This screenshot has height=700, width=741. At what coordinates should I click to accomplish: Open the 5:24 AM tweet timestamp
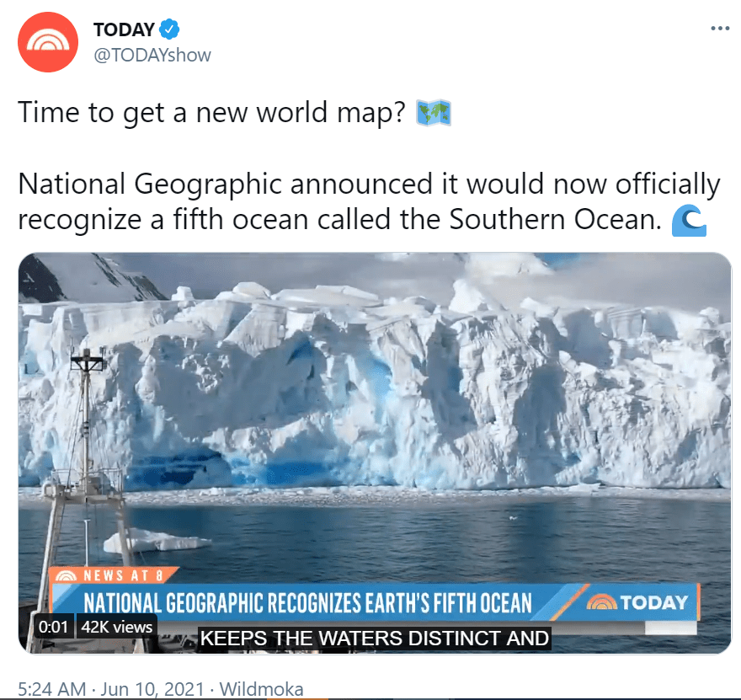click(52, 689)
